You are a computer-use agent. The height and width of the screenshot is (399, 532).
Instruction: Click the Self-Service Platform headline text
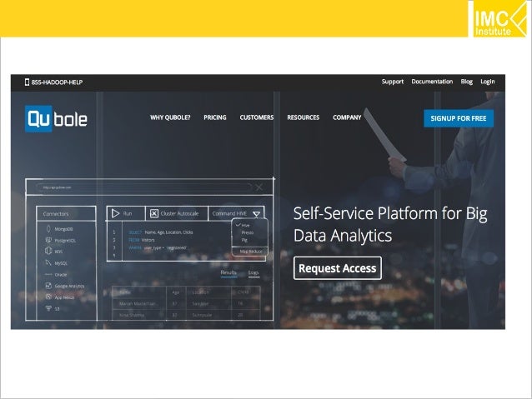click(x=390, y=224)
